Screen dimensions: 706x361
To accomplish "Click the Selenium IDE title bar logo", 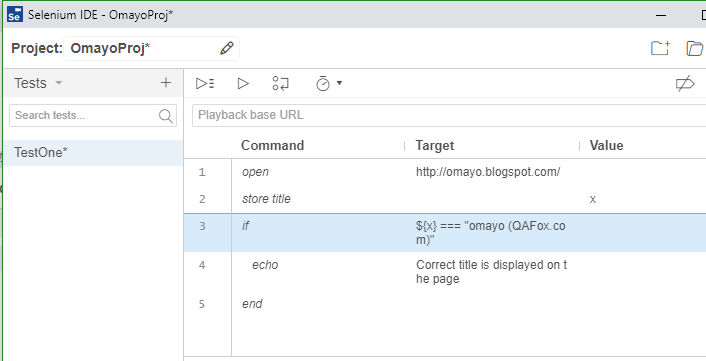I will 15,15.
